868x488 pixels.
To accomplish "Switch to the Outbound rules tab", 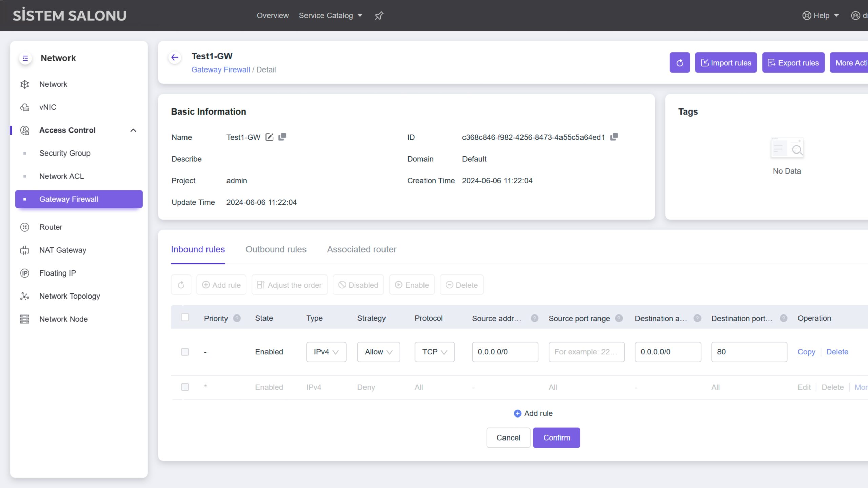I will click(276, 249).
